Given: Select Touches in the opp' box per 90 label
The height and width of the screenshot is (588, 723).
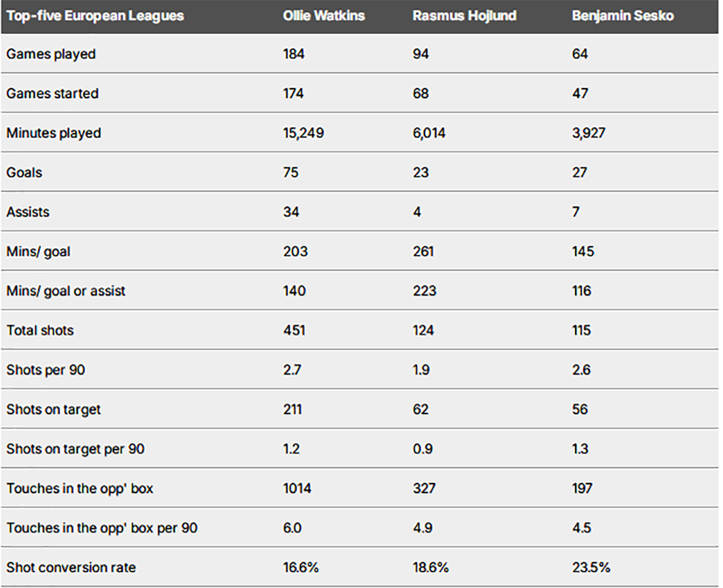Looking at the screenshot, I should [101, 529].
